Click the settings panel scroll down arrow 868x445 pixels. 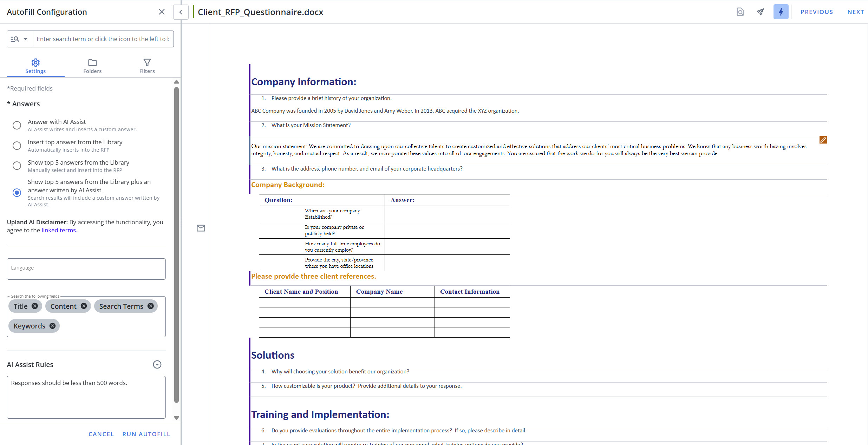pos(177,418)
